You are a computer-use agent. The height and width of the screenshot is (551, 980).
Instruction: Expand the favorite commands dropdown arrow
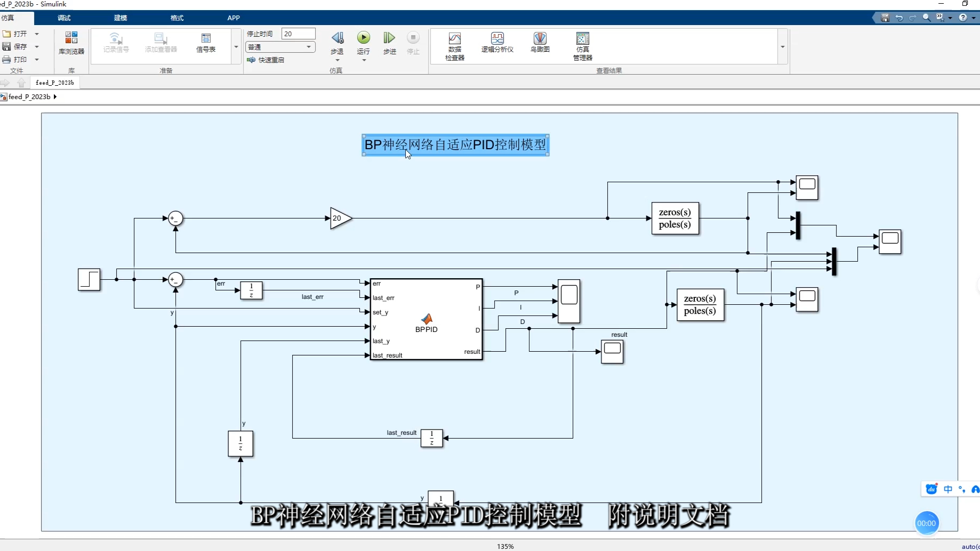click(x=950, y=18)
